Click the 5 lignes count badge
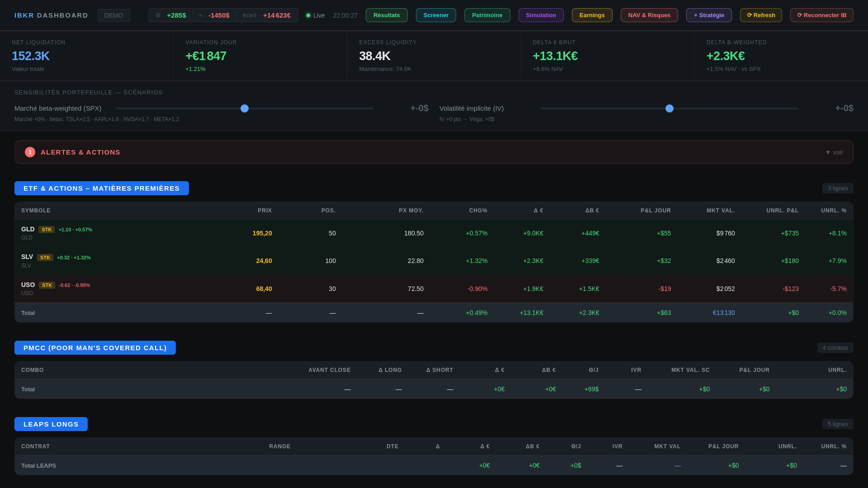 coord(838,424)
